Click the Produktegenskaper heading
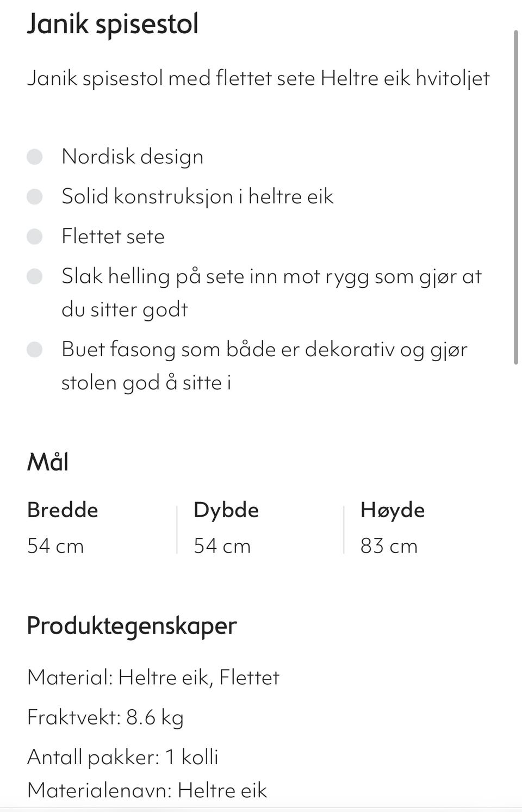Image resolution: width=522 pixels, height=812 pixels. [x=132, y=625]
